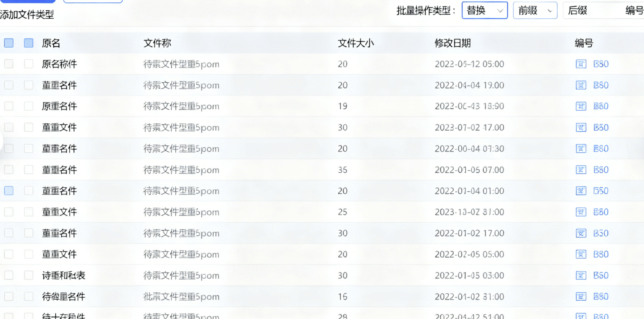This screenshot has width=644, height=319.
Task: Click edit icon in row dated 2022-01-02 17.00
Action: (581, 233)
